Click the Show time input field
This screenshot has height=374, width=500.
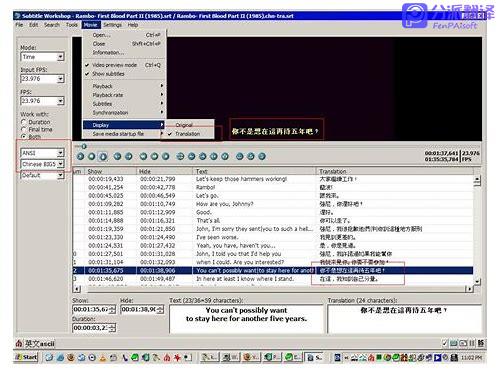[91, 309]
